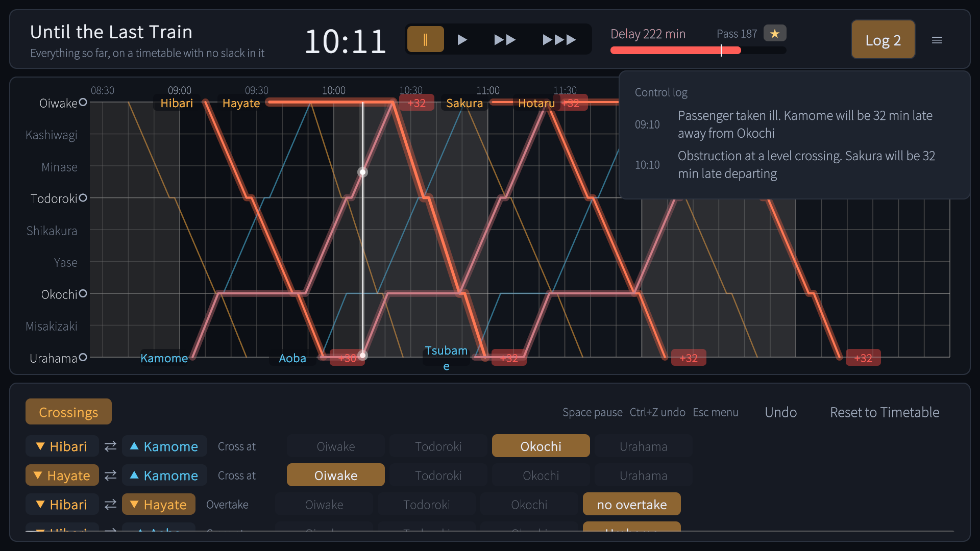The image size is (980, 551).
Task: Select Urahama crossing for Hibari and Kamome
Action: [643, 446]
